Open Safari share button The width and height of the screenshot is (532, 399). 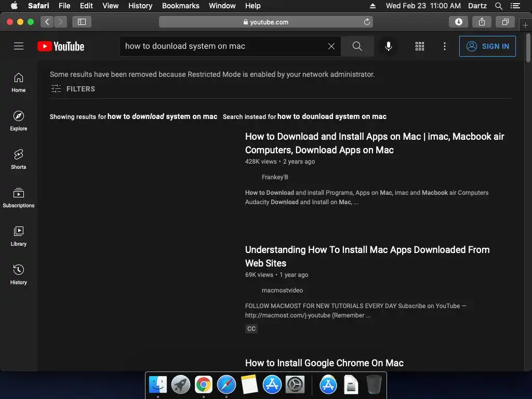[x=482, y=22]
